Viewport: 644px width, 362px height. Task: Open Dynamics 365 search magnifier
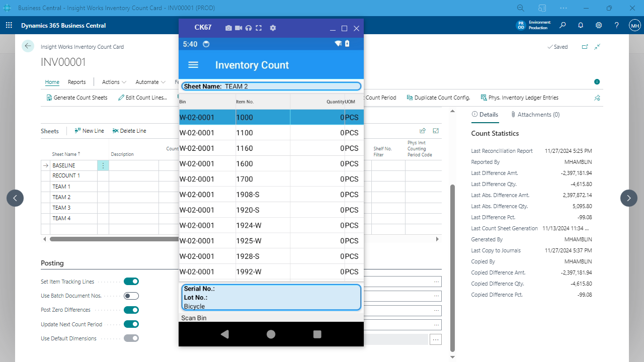click(x=562, y=25)
